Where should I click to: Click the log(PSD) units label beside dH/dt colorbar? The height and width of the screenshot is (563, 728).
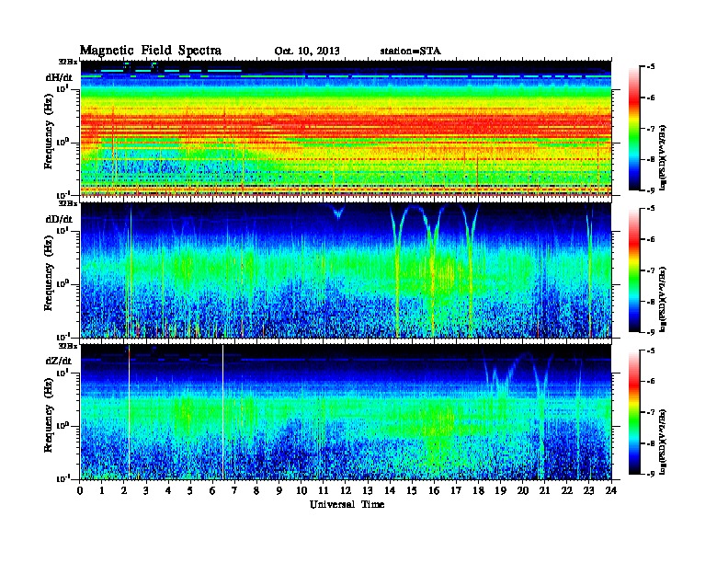tap(663, 157)
